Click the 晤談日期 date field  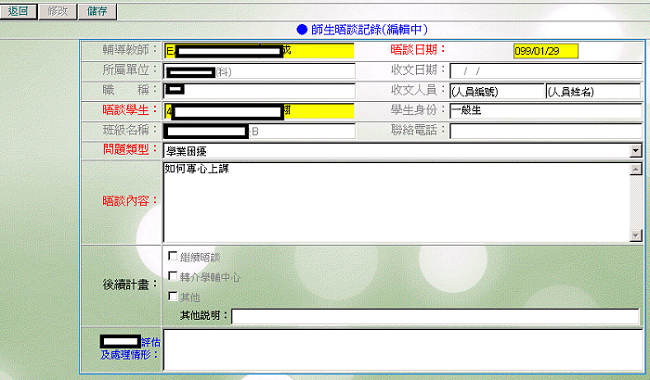(546, 51)
